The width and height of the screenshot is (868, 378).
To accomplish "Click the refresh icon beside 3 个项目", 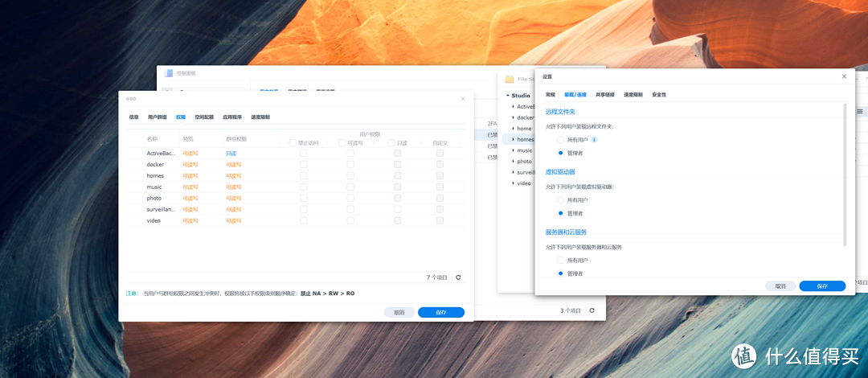I will 592,310.
